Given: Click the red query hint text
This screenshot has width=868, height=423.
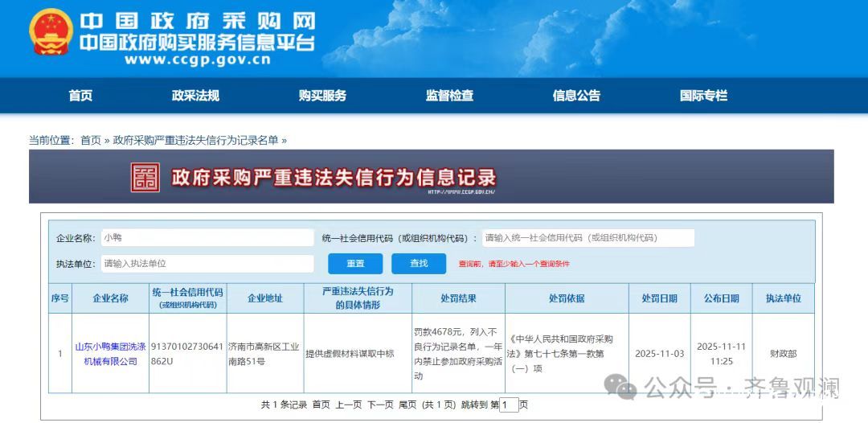Looking at the screenshot, I should coord(514,264).
